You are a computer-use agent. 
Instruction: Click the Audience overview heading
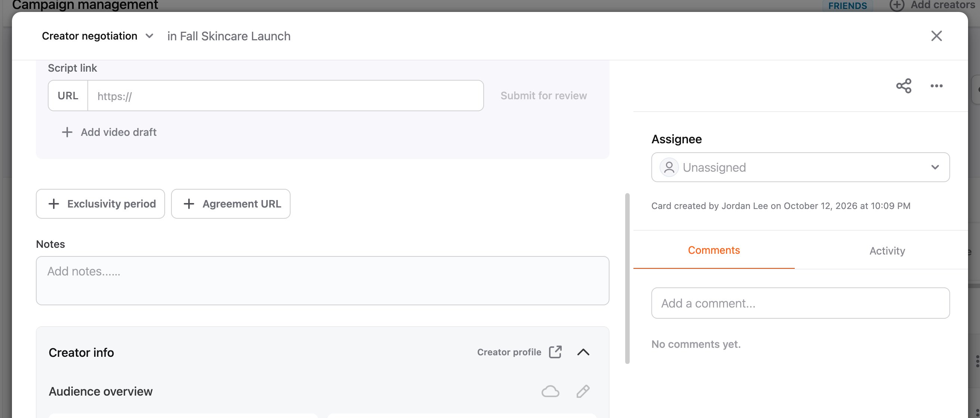point(100,392)
